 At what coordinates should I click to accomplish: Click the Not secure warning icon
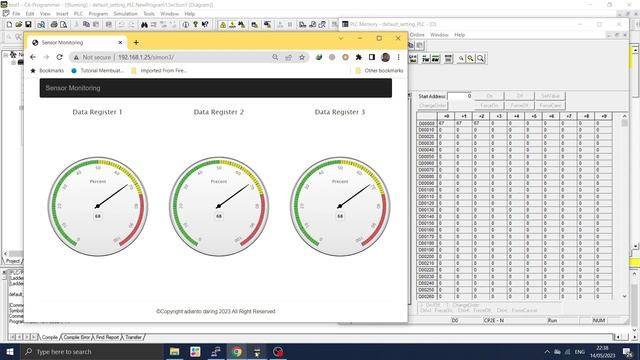[76, 58]
